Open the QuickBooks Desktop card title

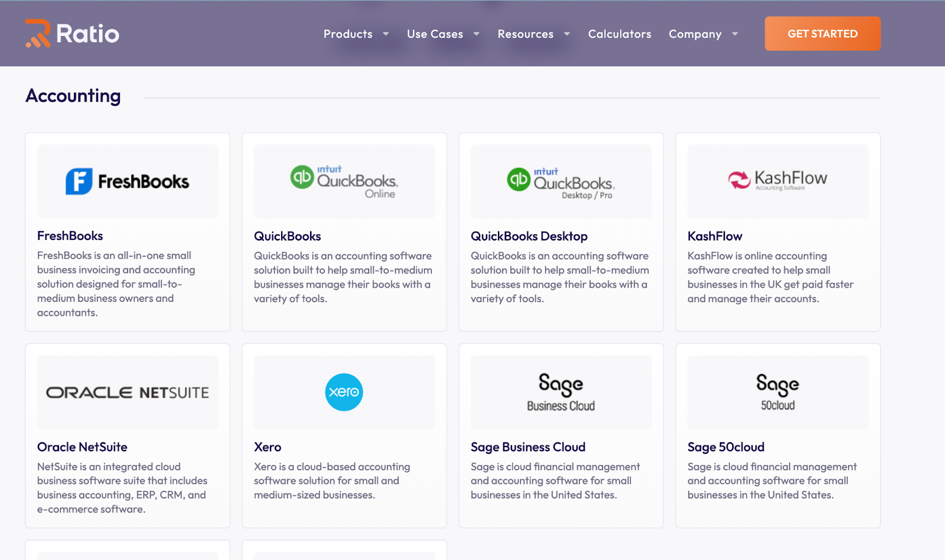pyautogui.click(x=529, y=236)
